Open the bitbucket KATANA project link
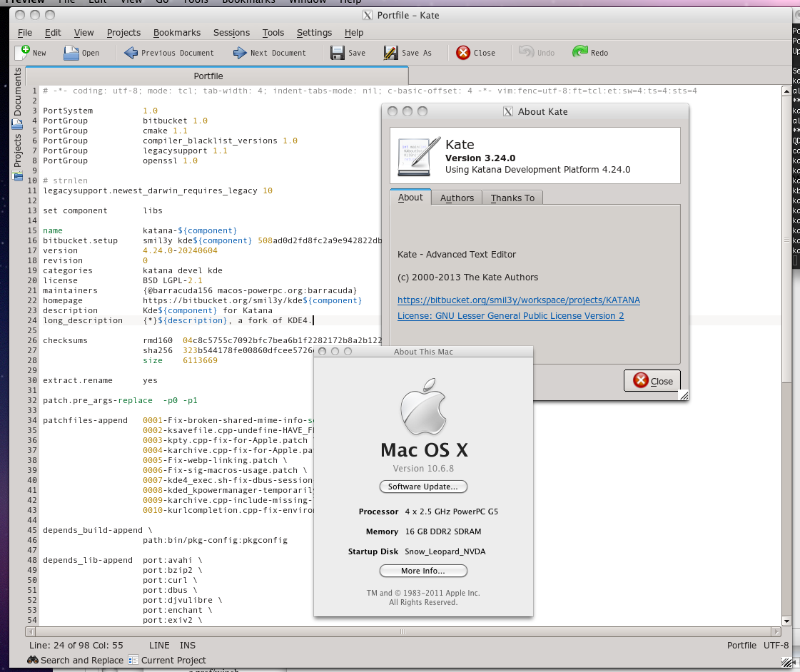Image resolution: width=800 pixels, height=672 pixels. tap(518, 300)
